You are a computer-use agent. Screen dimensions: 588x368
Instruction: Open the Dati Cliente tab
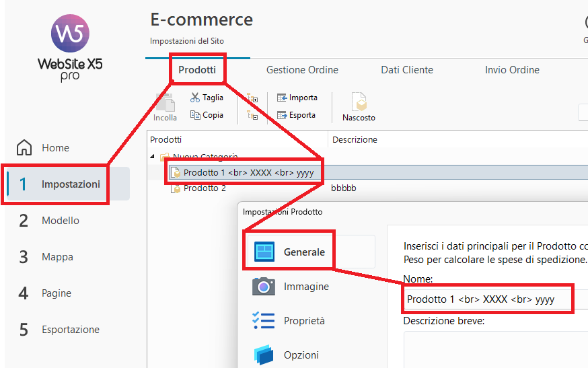[x=407, y=70]
